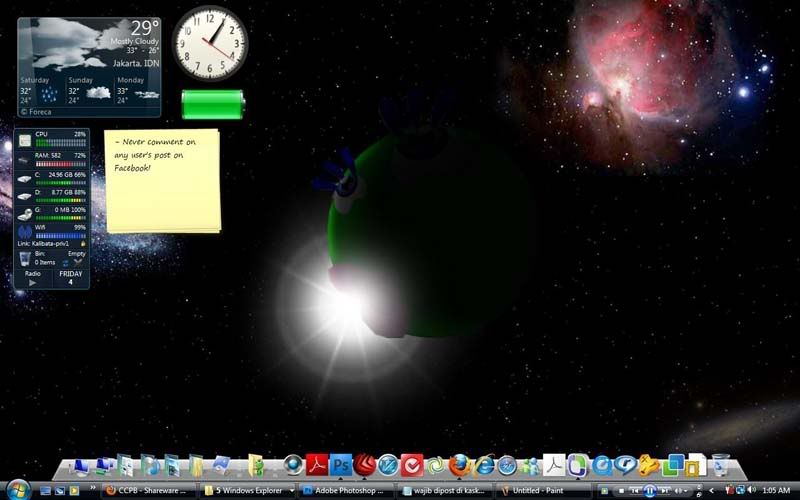Select Saturday forecast in weather gadget
The height and width of the screenshot is (500, 800).
click(40, 92)
